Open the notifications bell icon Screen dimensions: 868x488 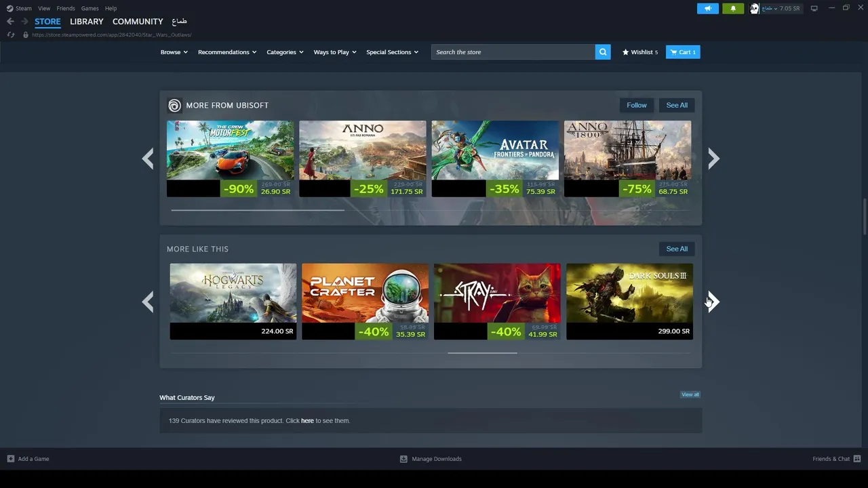[x=733, y=8]
